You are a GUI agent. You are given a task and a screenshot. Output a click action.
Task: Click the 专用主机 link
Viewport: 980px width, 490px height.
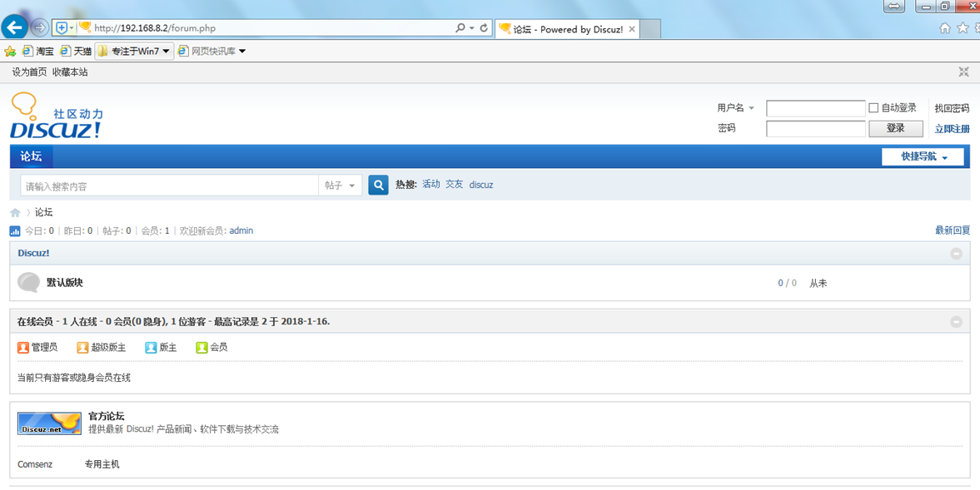tap(102, 464)
